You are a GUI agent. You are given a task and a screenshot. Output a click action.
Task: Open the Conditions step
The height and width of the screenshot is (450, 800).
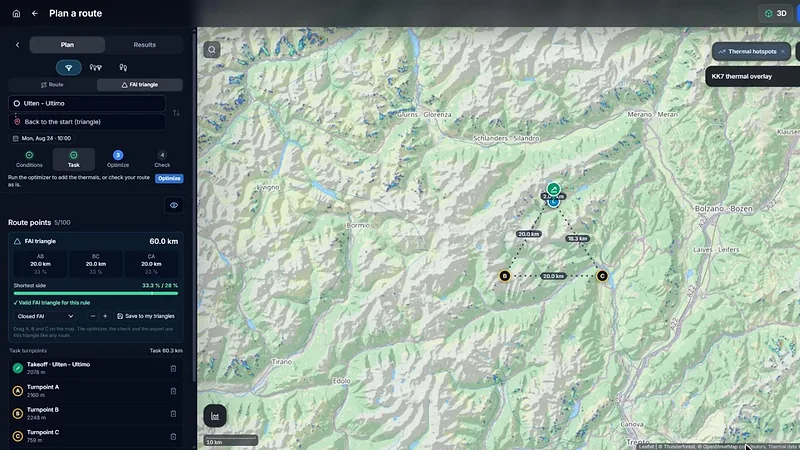pos(29,159)
